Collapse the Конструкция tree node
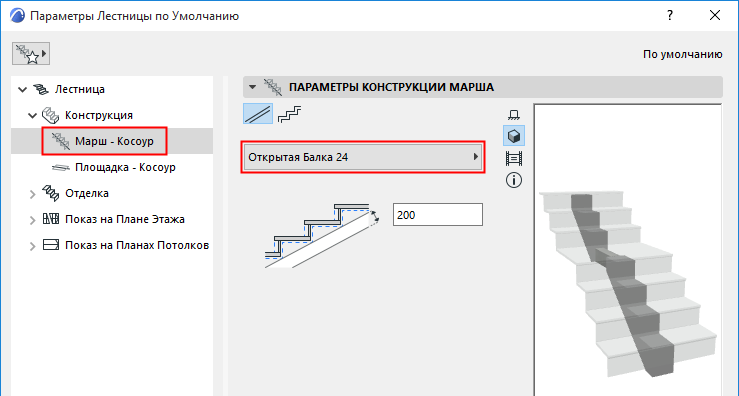Viewport: 739px width, 396px height. pyautogui.click(x=33, y=116)
